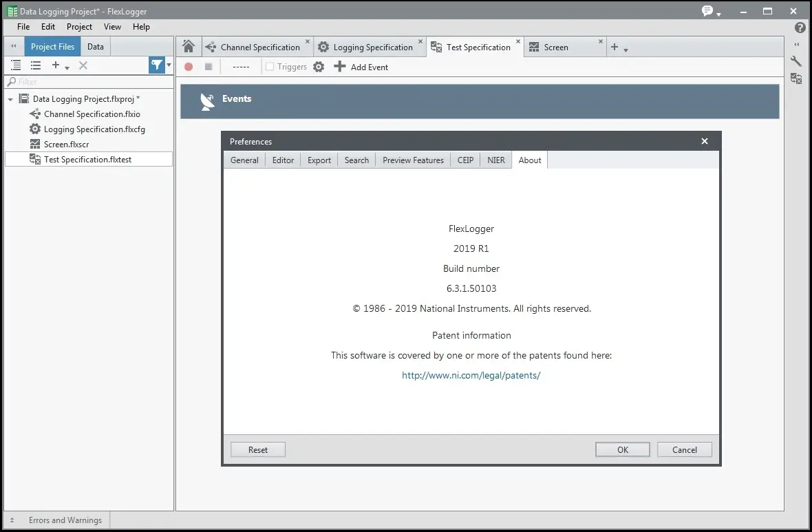Screen dimensions: 812x532
Task: Click Cancel in Preferences dialog
Action: (x=685, y=449)
